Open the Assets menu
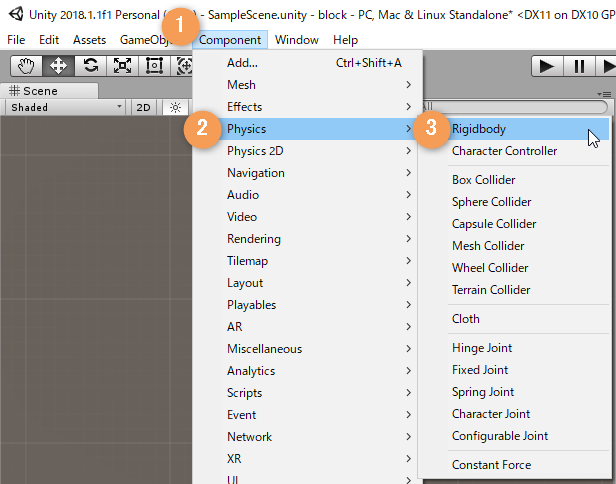 [x=90, y=40]
